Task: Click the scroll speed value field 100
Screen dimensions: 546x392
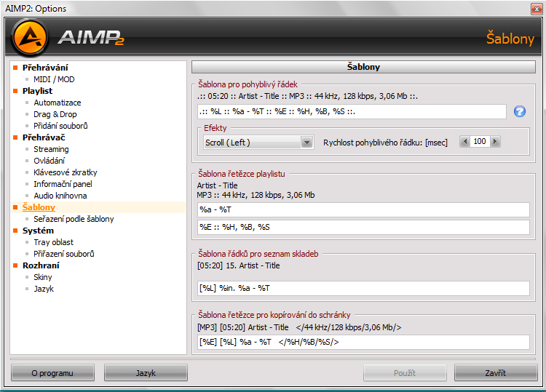Action: tap(480, 142)
